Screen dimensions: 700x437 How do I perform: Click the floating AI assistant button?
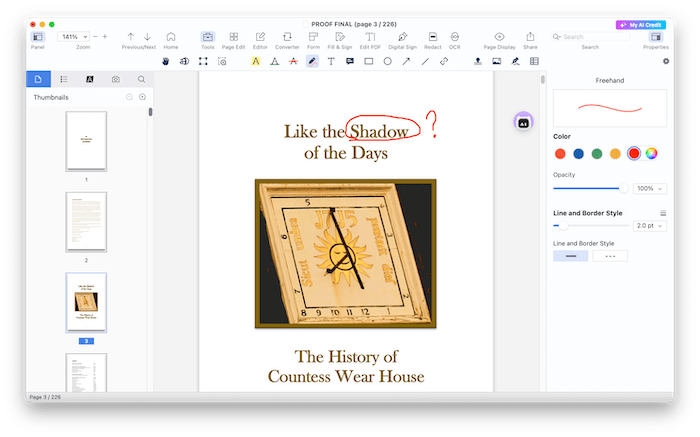523,122
